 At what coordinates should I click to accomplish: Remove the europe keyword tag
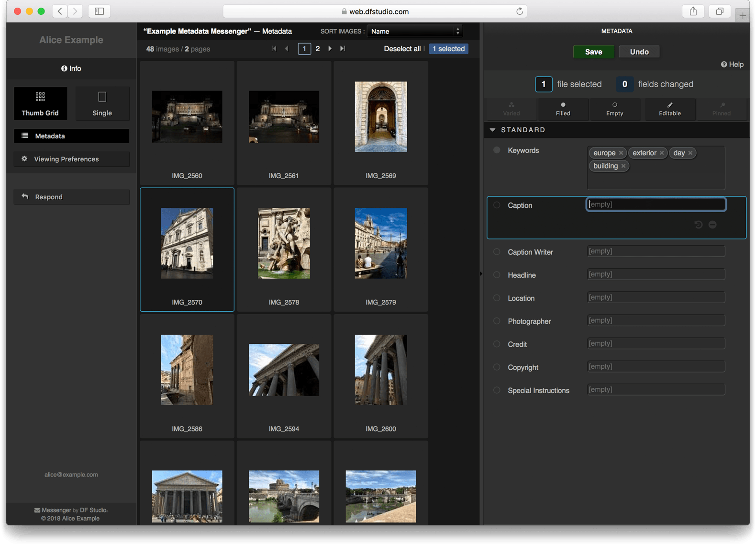pyautogui.click(x=621, y=153)
